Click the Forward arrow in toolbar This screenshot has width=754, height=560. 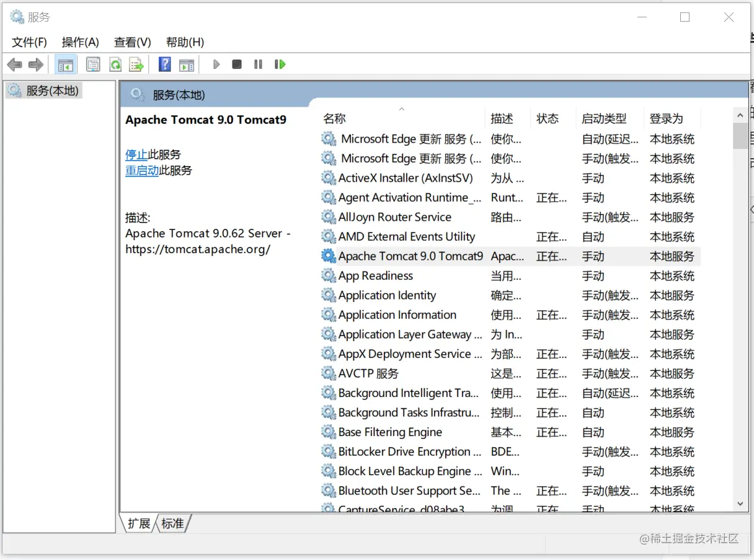click(36, 64)
